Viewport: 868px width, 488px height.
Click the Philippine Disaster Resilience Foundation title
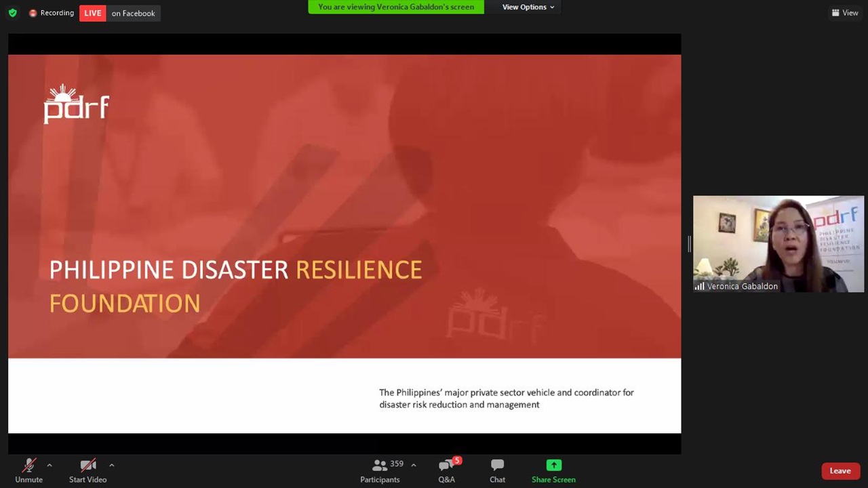pos(235,286)
